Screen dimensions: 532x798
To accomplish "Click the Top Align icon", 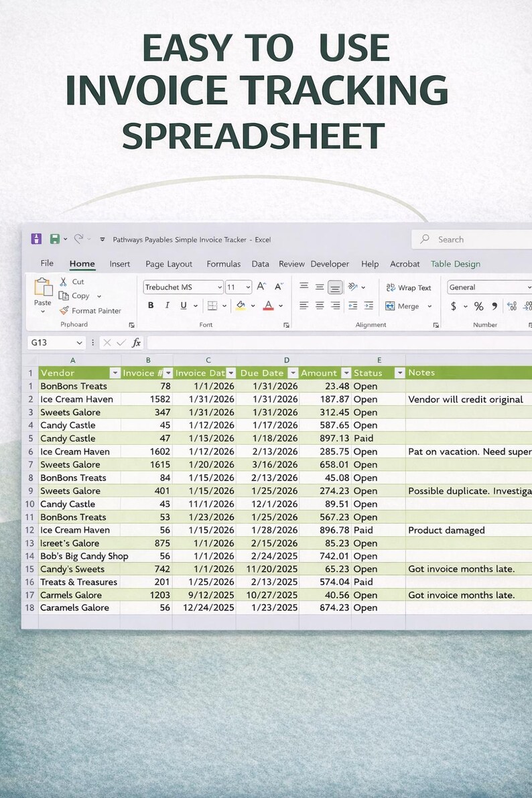I will [x=304, y=287].
